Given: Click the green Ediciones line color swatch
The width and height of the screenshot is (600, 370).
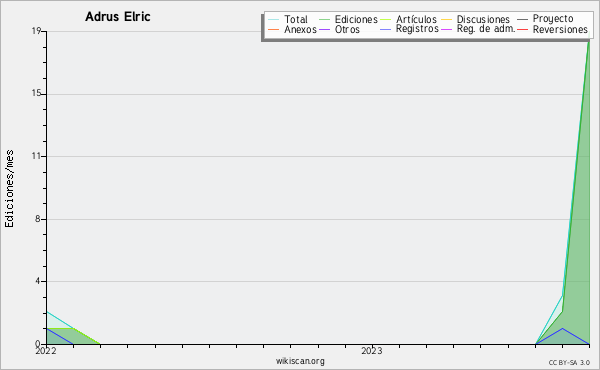Looking at the screenshot, I should point(324,20).
